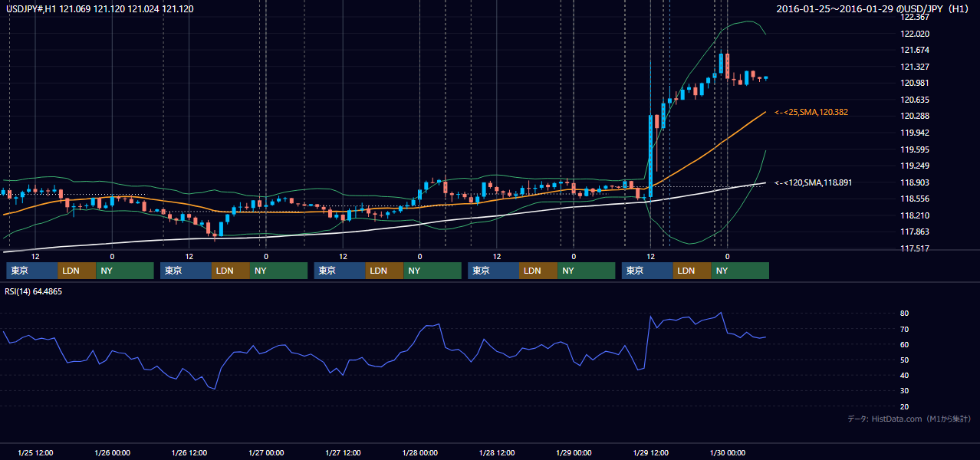Click the 121.327 price level label
Screen dimensions: 980x460
[916, 67]
